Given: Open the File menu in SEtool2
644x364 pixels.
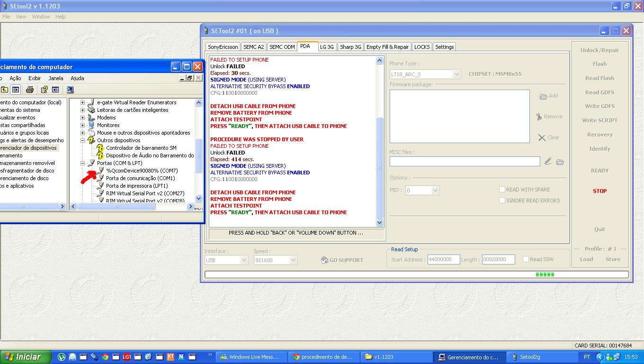Looking at the screenshot, I should pyautogui.click(x=6, y=17).
